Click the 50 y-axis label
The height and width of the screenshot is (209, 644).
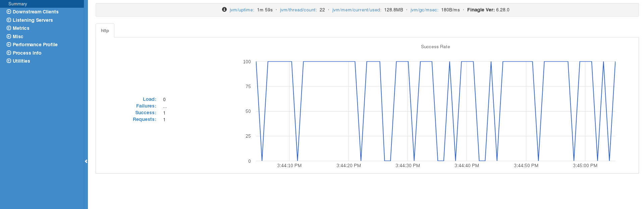tap(248, 111)
